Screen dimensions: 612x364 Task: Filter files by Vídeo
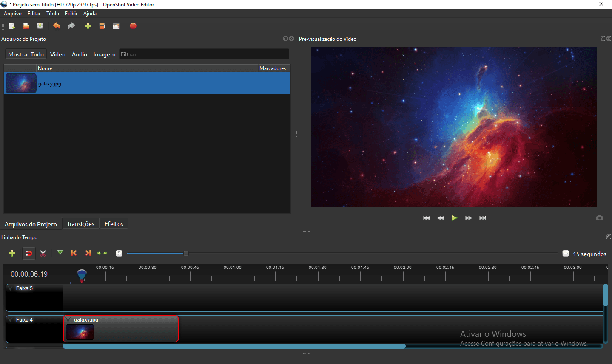point(58,54)
